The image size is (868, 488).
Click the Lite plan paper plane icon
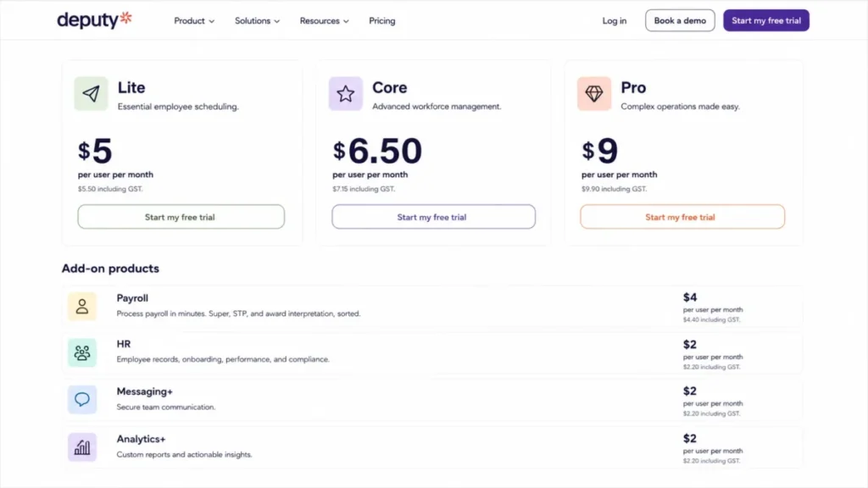pos(92,93)
